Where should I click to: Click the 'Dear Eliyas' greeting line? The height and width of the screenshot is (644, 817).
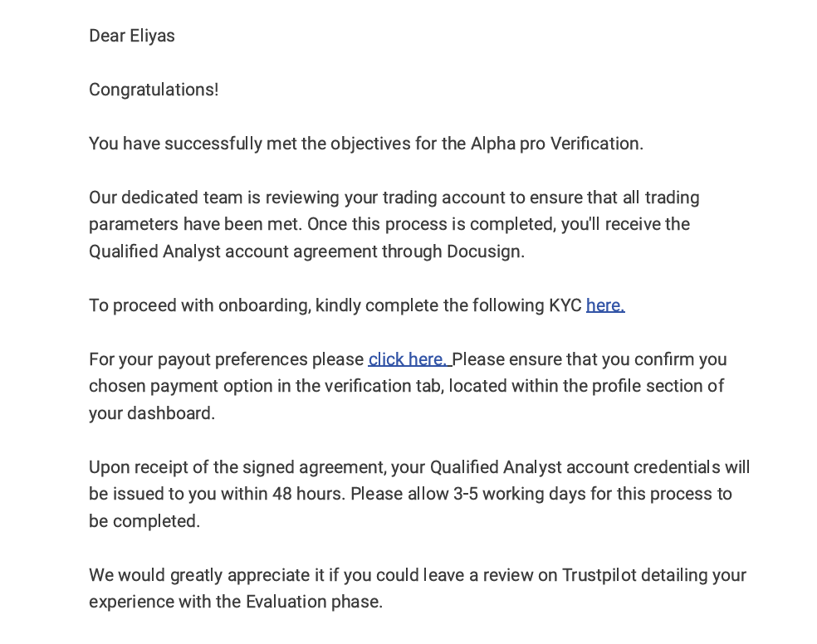coord(132,36)
